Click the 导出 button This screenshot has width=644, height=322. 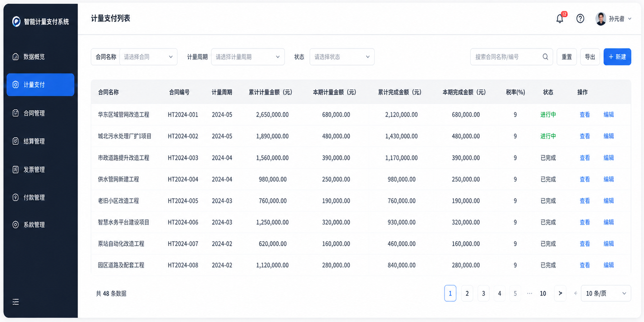point(590,57)
